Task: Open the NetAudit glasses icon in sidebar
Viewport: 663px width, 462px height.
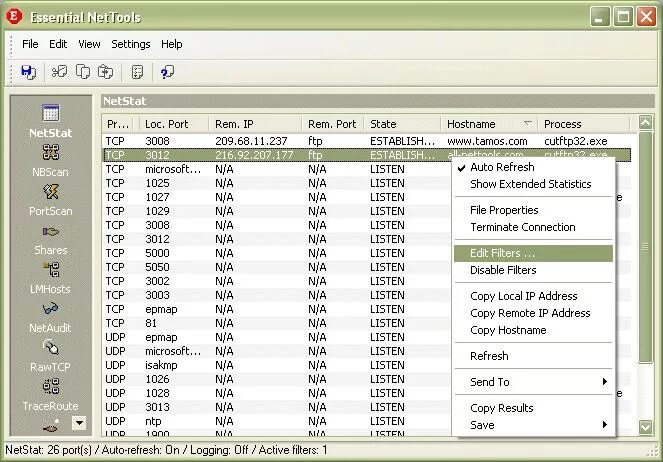Action: tap(50, 309)
